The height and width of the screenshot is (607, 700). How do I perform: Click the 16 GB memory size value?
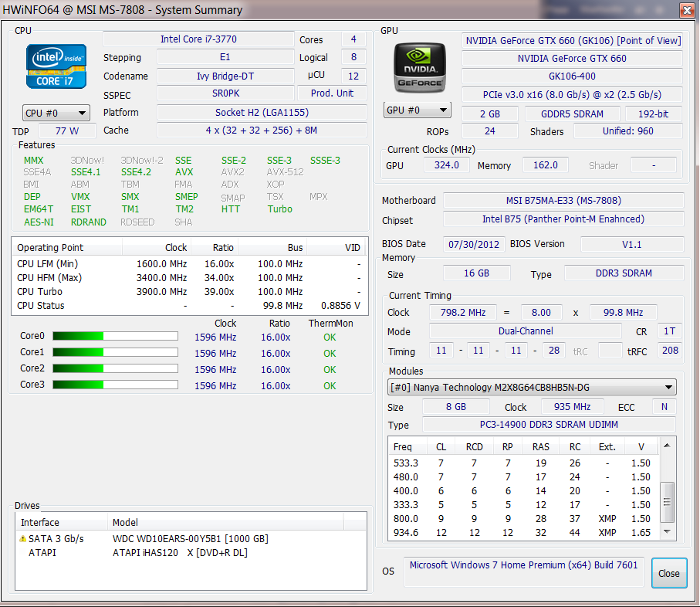tap(476, 273)
